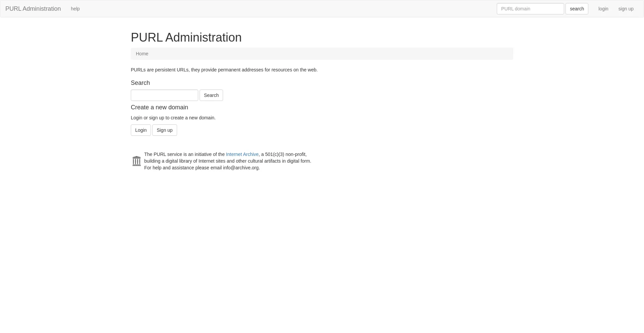Click the PURL Administration page heading
The image size is (644, 333).
[186, 38]
